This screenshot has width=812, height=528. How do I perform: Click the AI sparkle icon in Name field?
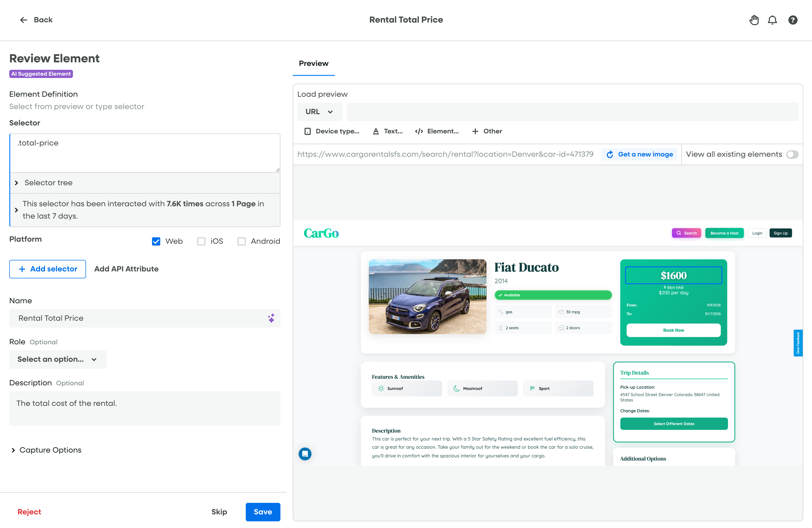pos(271,318)
